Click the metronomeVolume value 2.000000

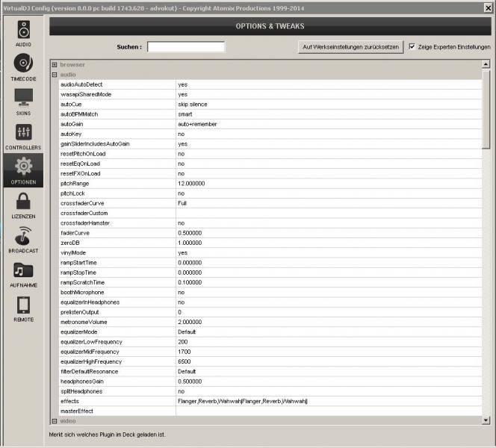coord(190,322)
